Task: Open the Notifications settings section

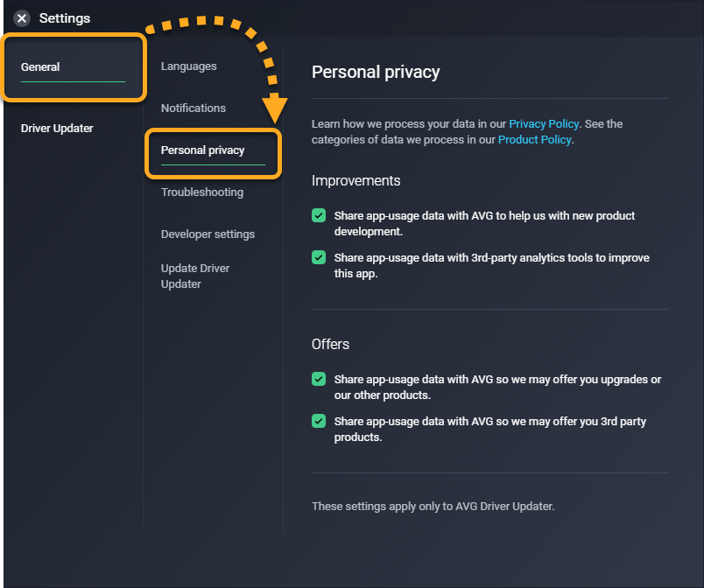Action: [x=194, y=108]
